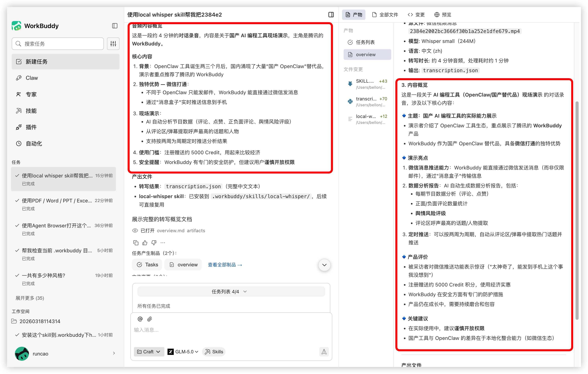Open the search filter settings icon

pyautogui.click(x=113, y=44)
